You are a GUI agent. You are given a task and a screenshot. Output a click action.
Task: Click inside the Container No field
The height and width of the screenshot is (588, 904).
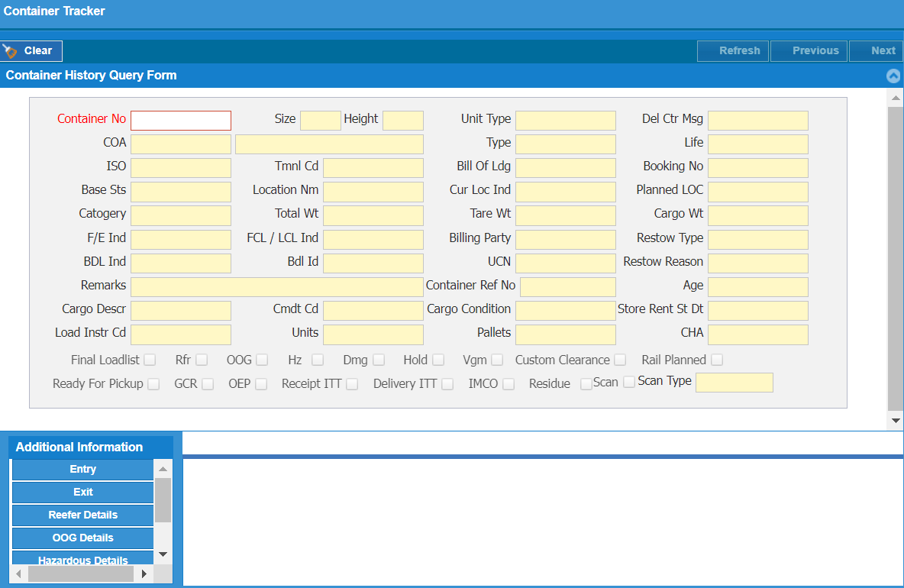(x=180, y=120)
